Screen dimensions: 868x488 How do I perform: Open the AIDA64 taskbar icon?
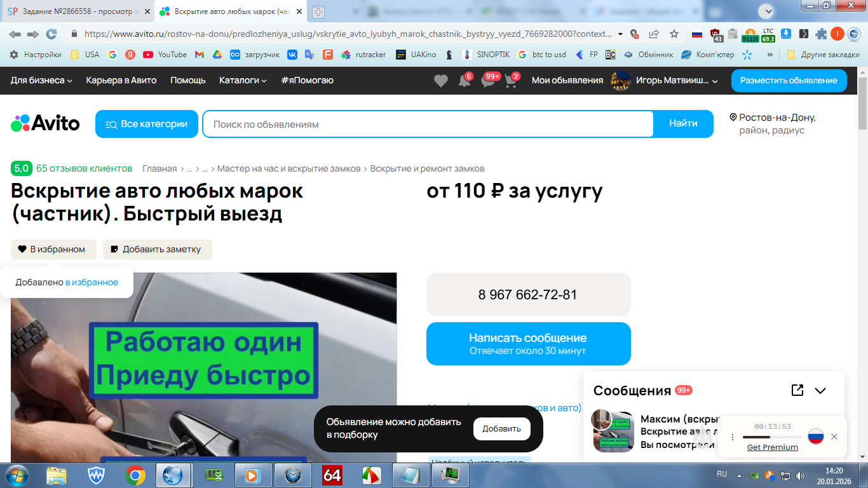tap(332, 475)
